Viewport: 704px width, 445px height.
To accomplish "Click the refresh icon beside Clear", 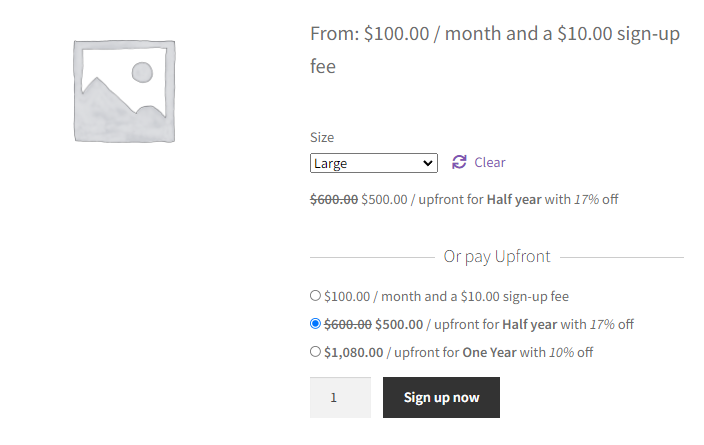I will [x=459, y=162].
